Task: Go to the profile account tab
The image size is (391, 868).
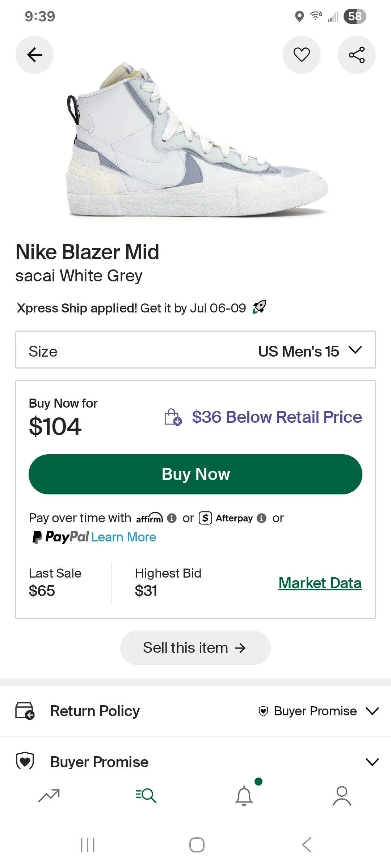Action: point(342,796)
